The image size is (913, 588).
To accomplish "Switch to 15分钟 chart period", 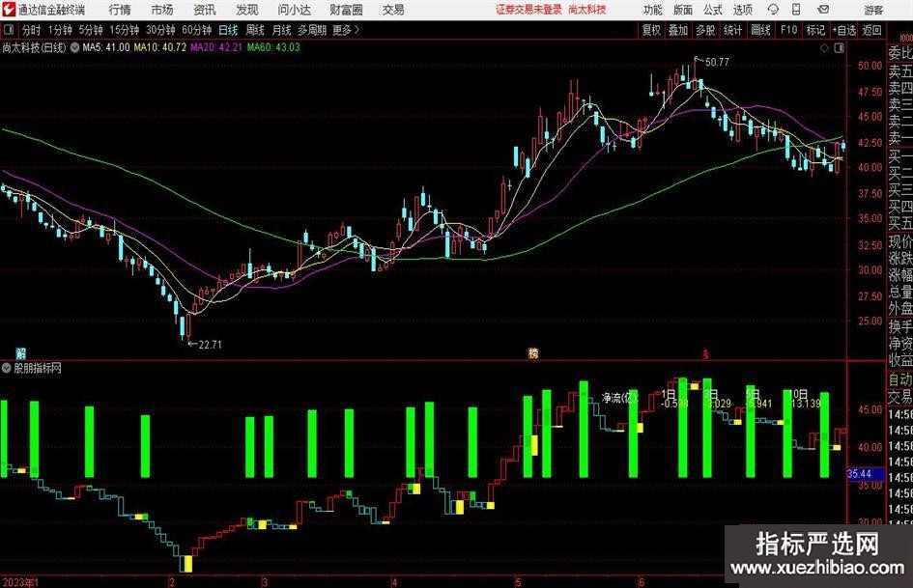I will (125, 30).
